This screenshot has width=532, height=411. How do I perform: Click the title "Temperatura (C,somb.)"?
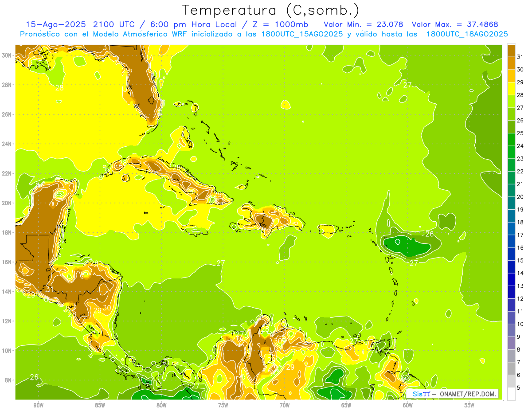pyautogui.click(x=271, y=10)
